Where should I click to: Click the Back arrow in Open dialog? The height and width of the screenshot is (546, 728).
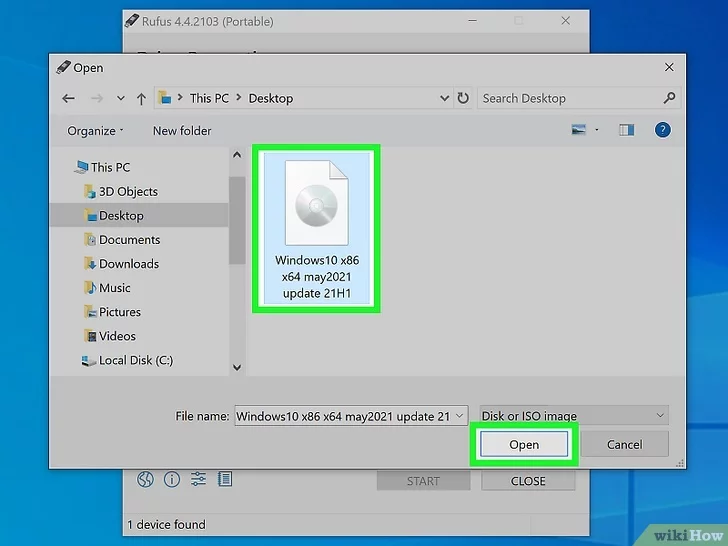point(68,98)
